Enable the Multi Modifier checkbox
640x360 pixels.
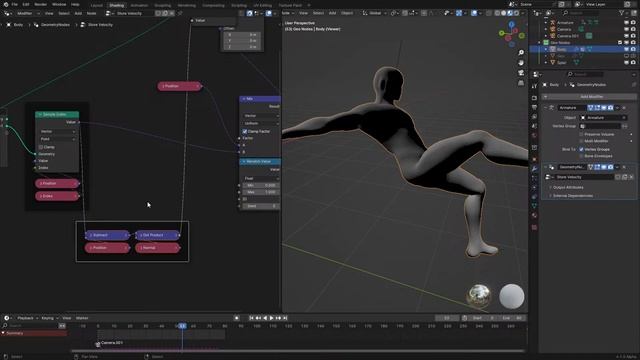click(x=581, y=141)
